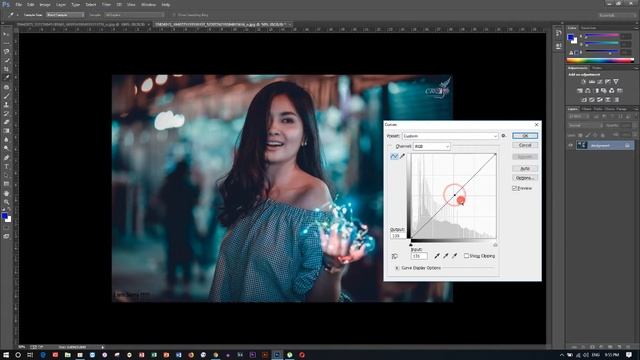This screenshot has height=360, width=640.
Task: Select the Clone Stamp tool
Action: point(6,104)
